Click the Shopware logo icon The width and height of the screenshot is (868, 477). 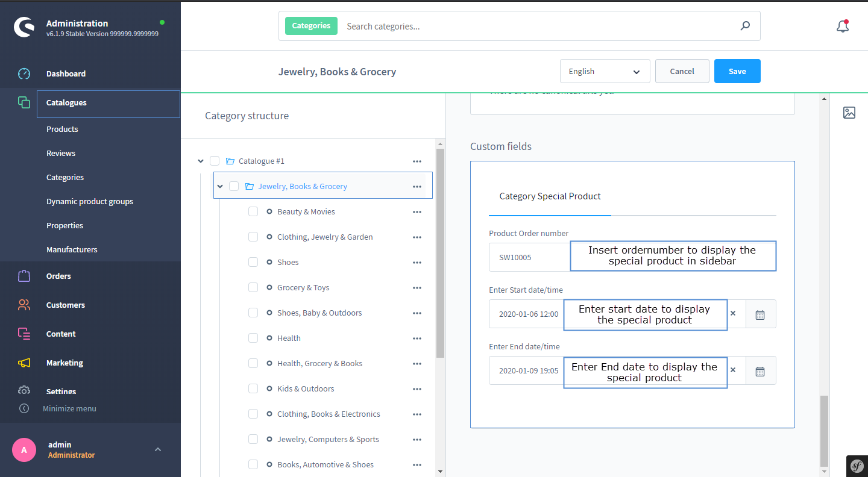[24, 28]
